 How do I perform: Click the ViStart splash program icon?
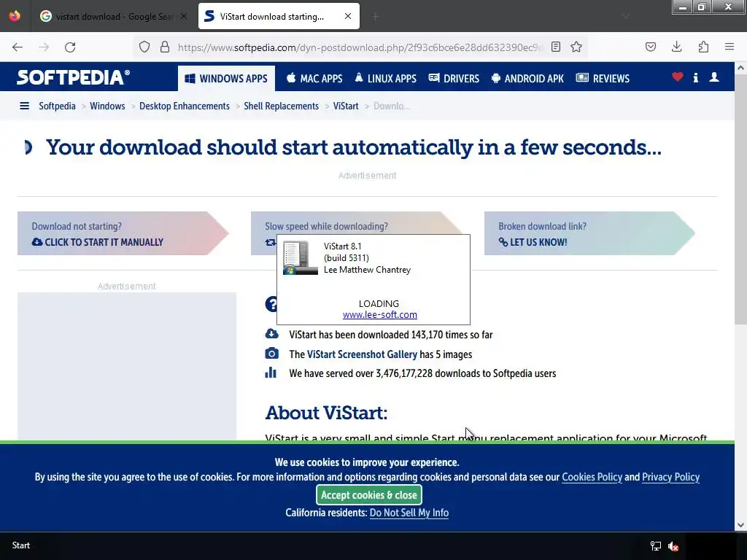300,257
